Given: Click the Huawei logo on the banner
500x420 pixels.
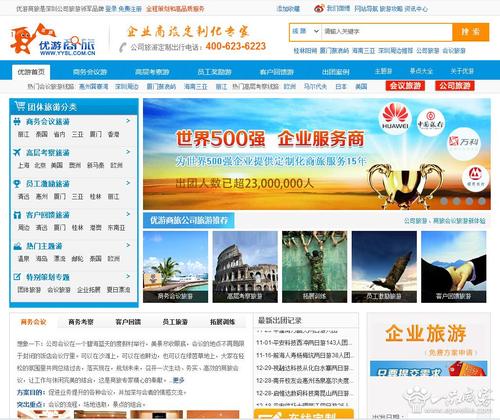Looking at the screenshot, I should pyautogui.click(x=395, y=118).
